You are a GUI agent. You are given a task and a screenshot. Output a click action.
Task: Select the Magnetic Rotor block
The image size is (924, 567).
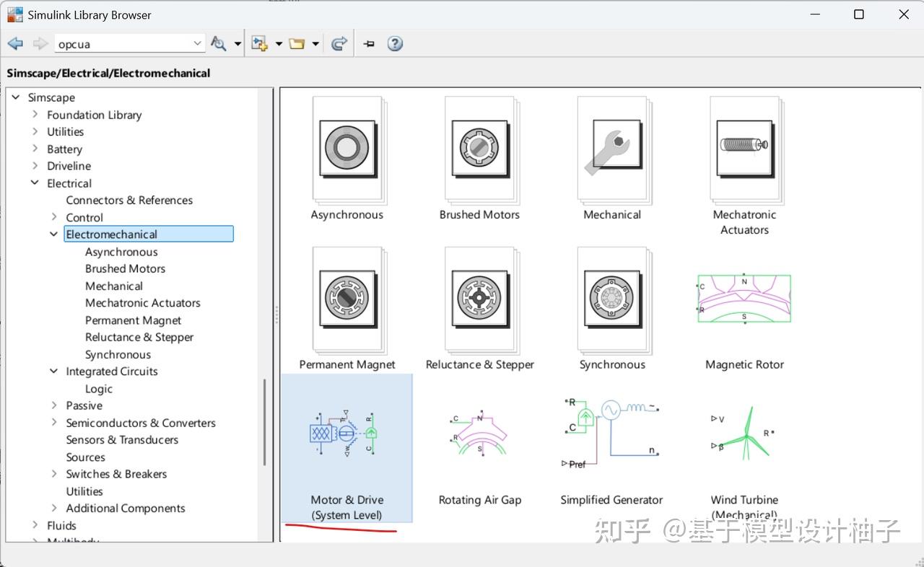coord(744,298)
